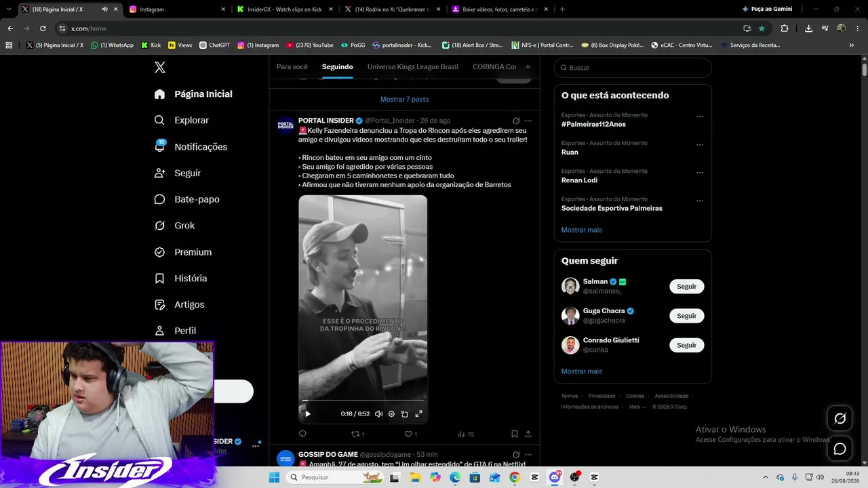Open the Windows Start menu

(274, 477)
